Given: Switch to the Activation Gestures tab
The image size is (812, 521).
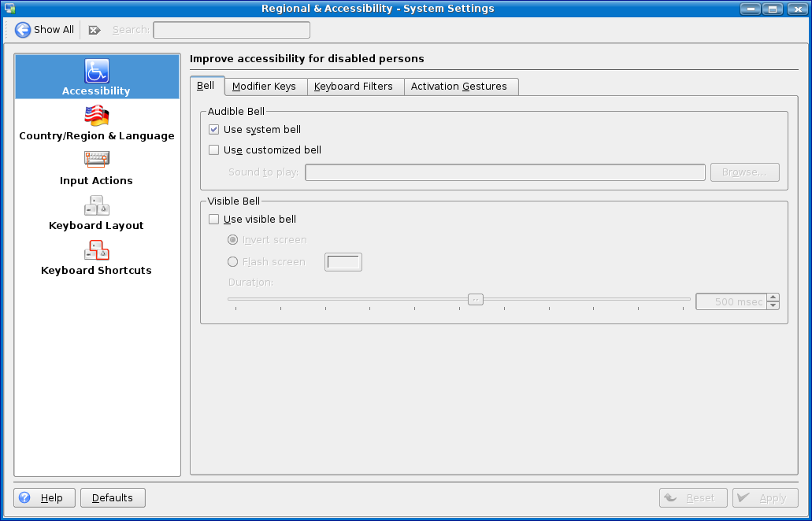Looking at the screenshot, I should click(x=458, y=87).
